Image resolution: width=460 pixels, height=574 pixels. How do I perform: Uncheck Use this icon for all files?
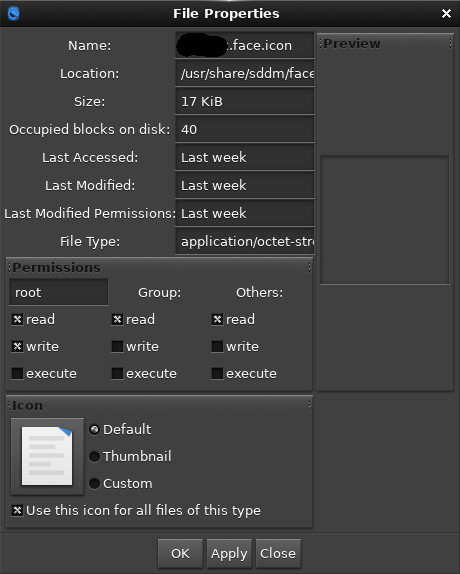[x=17, y=510]
